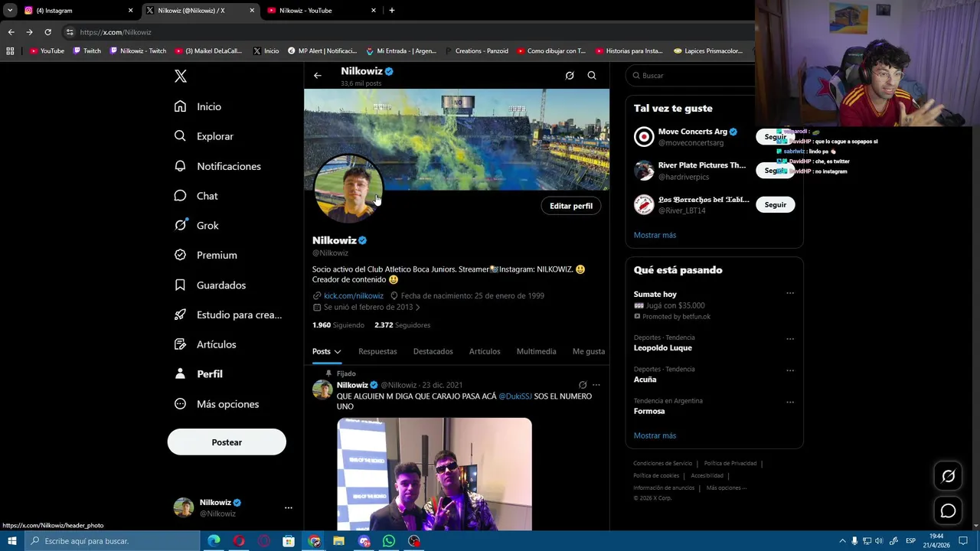Open the YouTube bookmark in bookmarks bar

click(x=47, y=51)
